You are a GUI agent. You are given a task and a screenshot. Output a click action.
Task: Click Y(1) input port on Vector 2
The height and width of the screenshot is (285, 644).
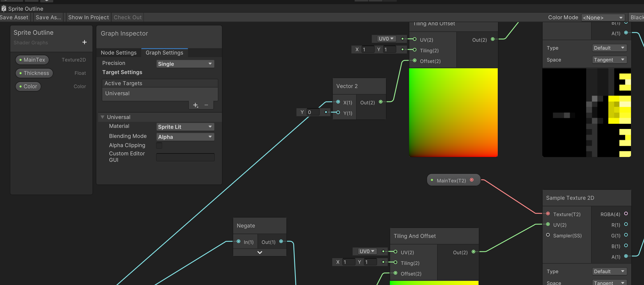pyautogui.click(x=338, y=112)
